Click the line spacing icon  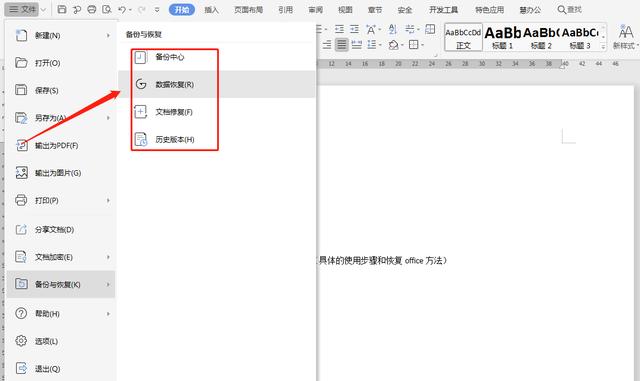click(x=372, y=45)
